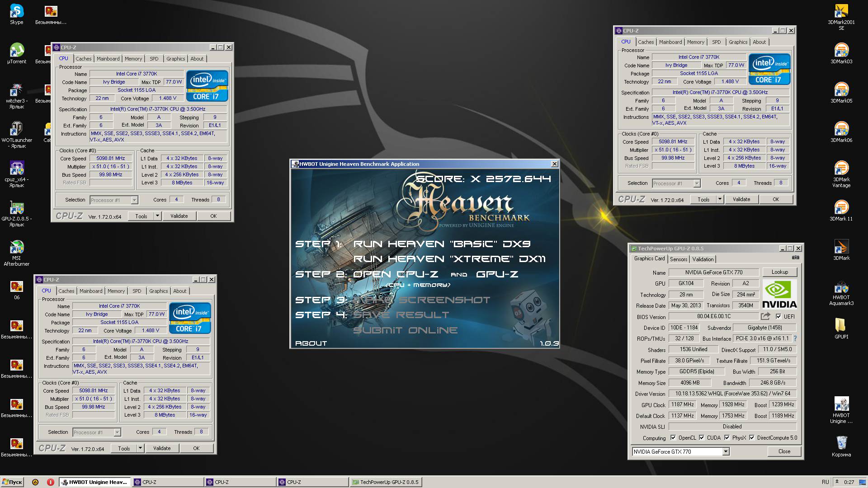Open Memory tab in top-left CPU-Z
Image resolution: width=868 pixels, height=488 pixels.
point(133,59)
